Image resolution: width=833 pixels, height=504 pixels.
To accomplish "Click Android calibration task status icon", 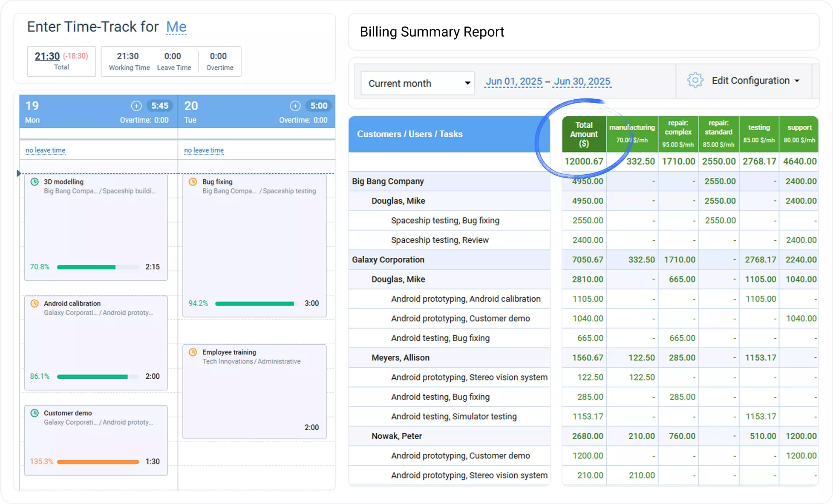I will click(x=35, y=303).
